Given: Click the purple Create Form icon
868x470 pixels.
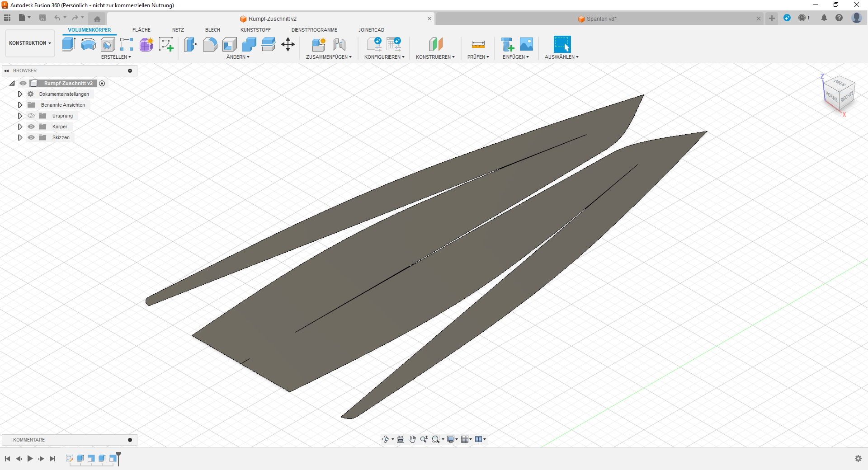Looking at the screenshot, I should (x=146, y=44).
